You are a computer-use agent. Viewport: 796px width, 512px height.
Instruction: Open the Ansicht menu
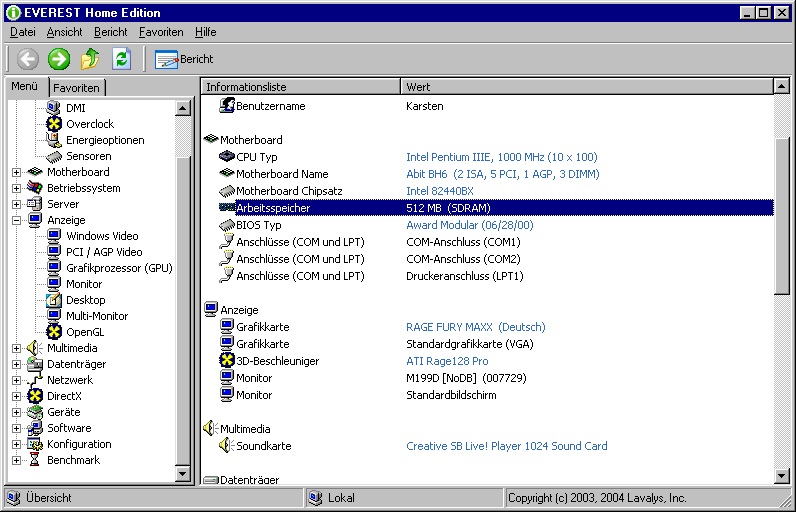pyautogui.click(x=64, y=32)
